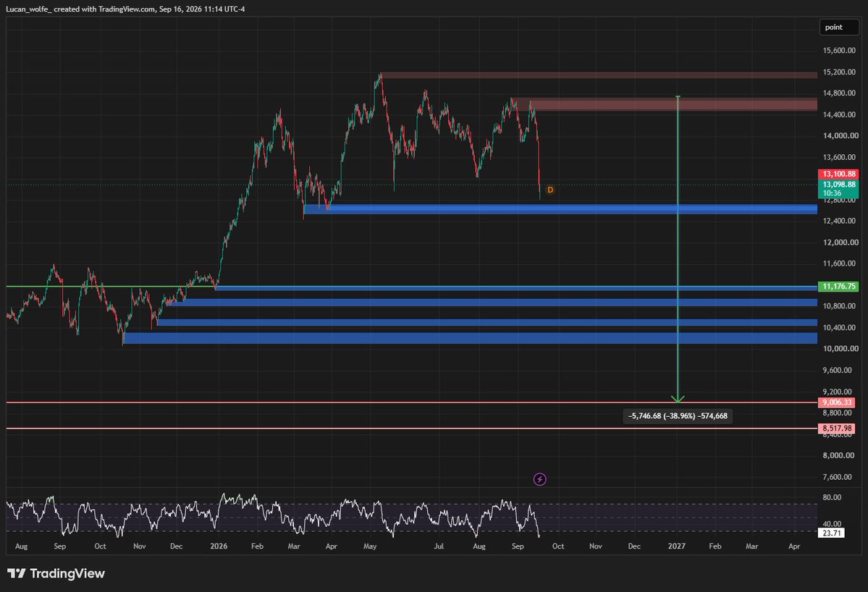Click the 7,600.00 price axis label
The width and height of the screenshot is (868, 592).
837,477
